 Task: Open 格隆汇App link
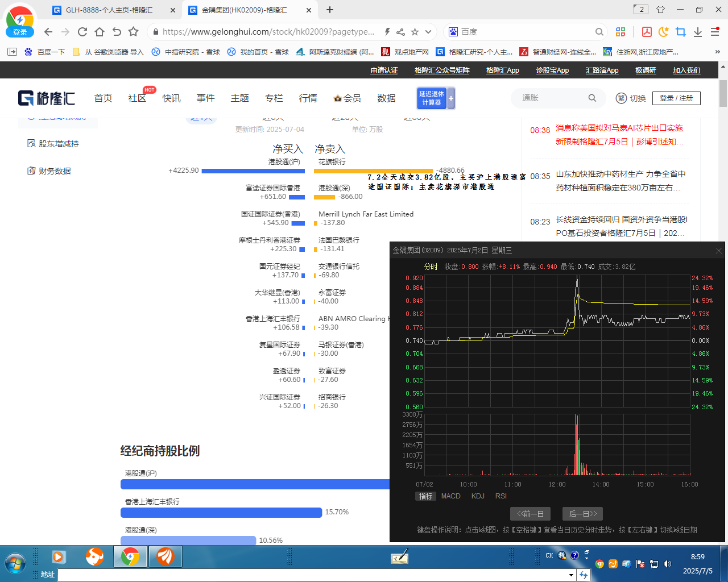(x=503, y=70)
